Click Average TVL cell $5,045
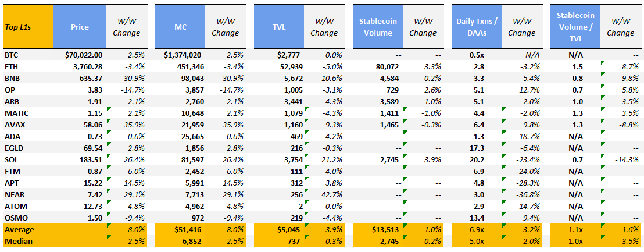 click(289, 229)
